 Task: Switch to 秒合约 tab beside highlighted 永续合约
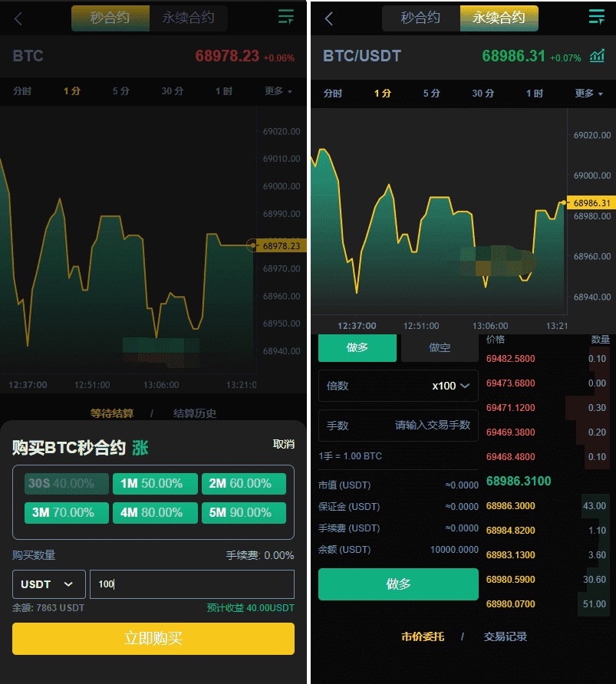(x=420, y=18)
